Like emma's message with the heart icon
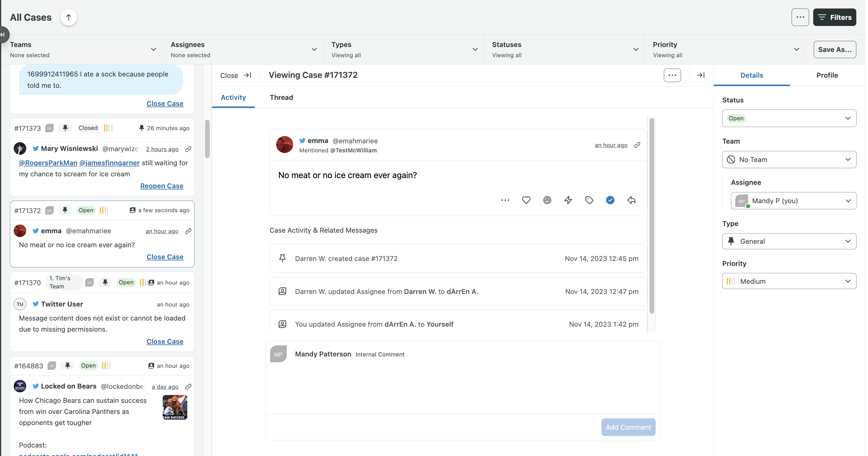Screen dimensions: 868x456 [x=526, y=200]
